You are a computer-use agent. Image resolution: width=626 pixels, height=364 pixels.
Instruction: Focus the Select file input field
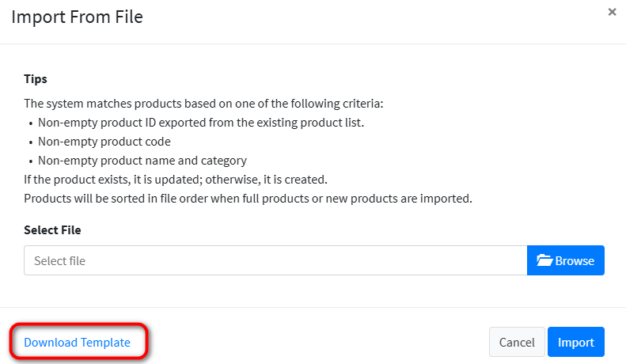(x=275, y=260)
